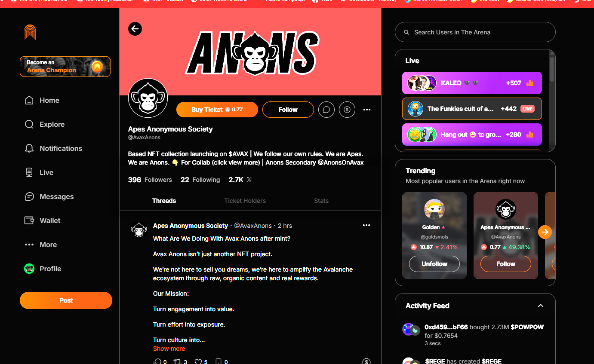The width and height of the screenshot is (594, 364).
Task: Collapse the Activity Feed panel
Action: click(x=541, y=306)
